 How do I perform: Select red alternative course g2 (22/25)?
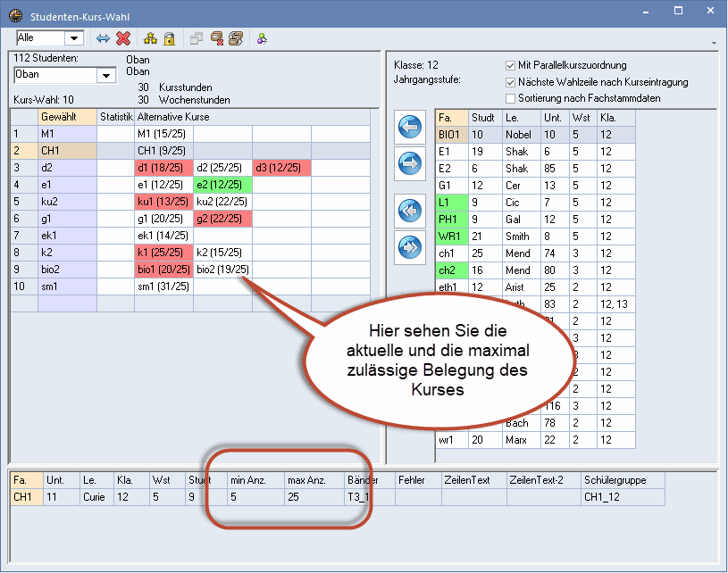pyautogui.click(x=222, y=219)
